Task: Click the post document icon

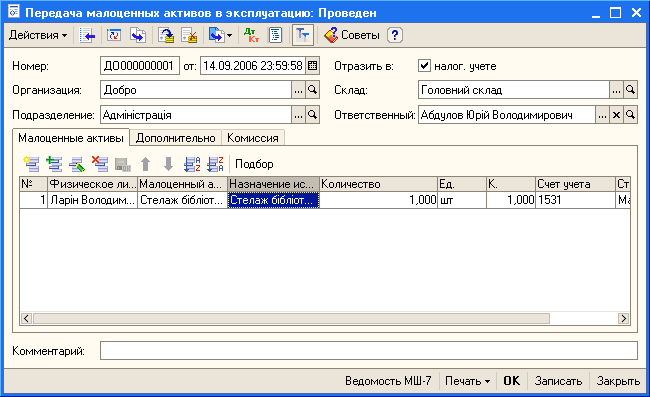Action: 166,35
